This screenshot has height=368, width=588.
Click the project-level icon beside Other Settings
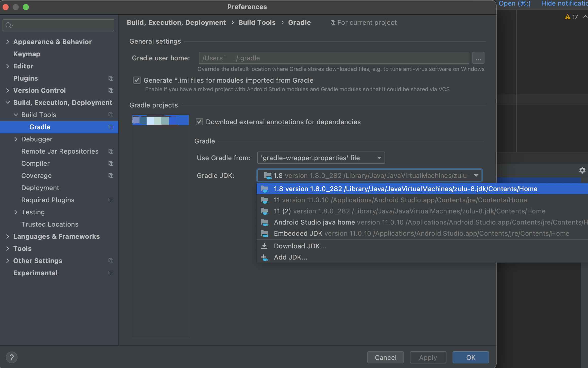[111, 261]
